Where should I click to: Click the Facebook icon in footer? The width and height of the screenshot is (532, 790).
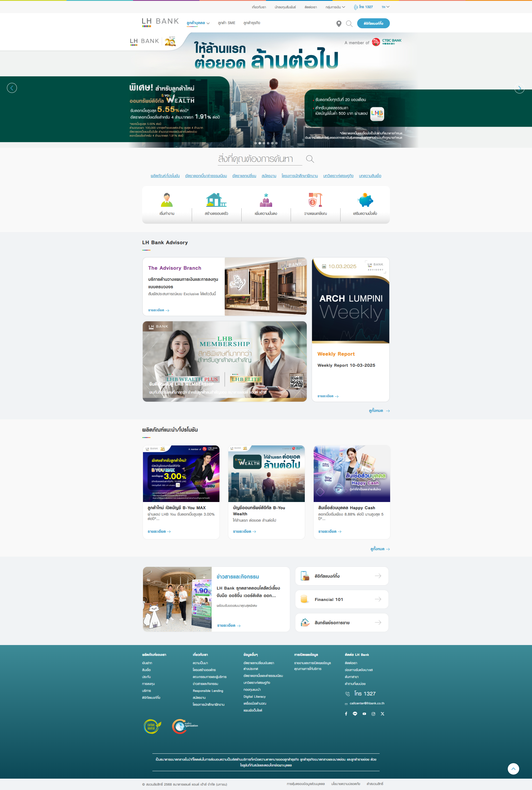346,714
